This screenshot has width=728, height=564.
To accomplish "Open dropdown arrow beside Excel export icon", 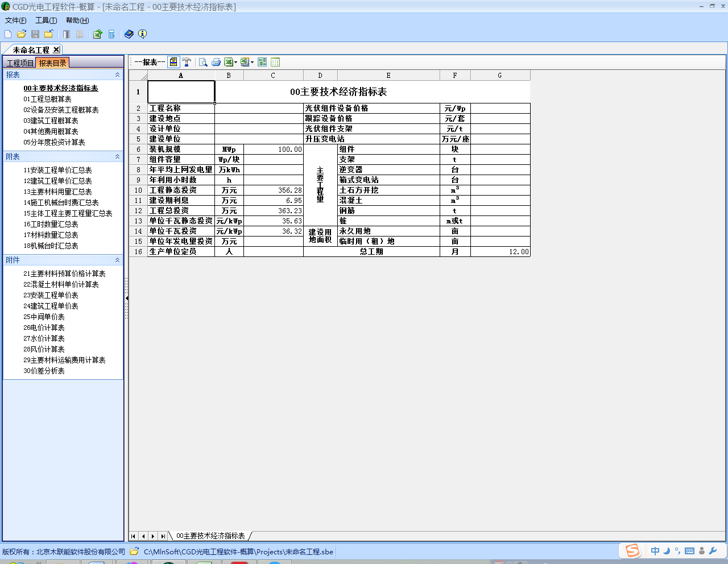I will [x=236, y=63].
